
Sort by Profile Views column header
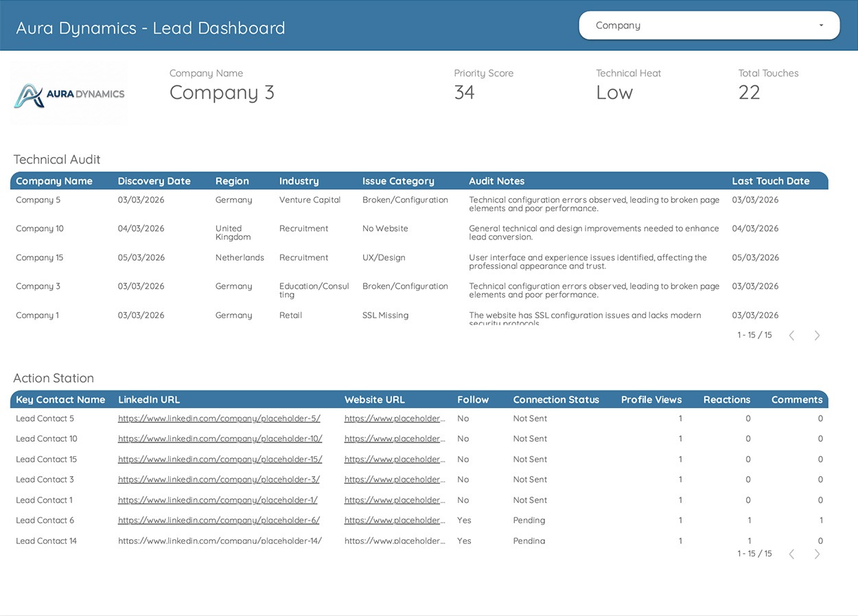coord(651,400)
